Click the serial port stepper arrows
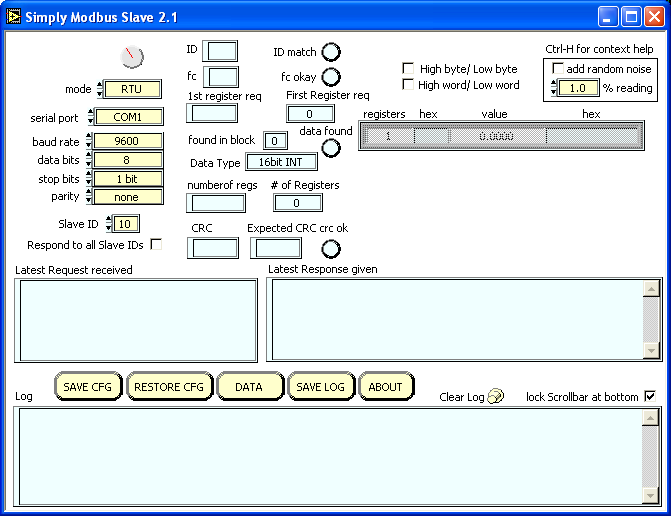 click(90, 116)
